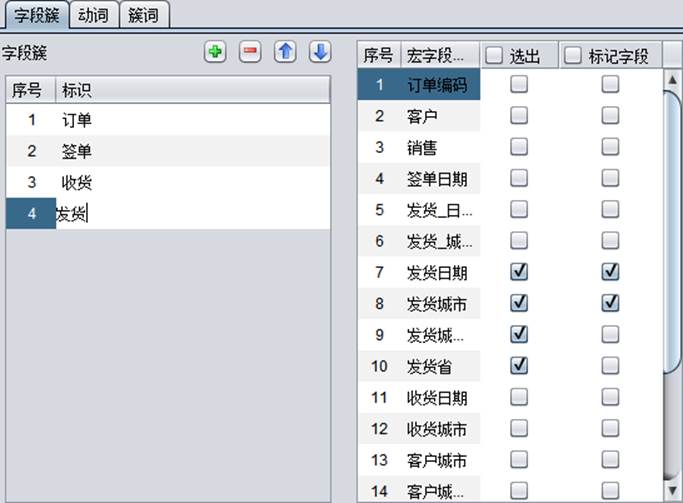Click the green plus add row icon
Screen dimensions: 683x503
pos(214,53)
